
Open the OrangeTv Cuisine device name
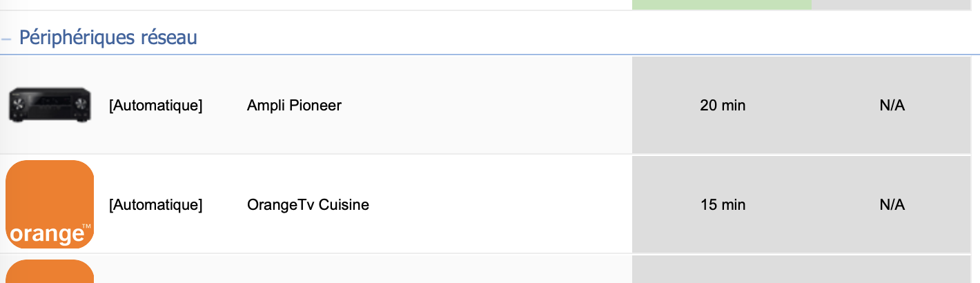308,205
